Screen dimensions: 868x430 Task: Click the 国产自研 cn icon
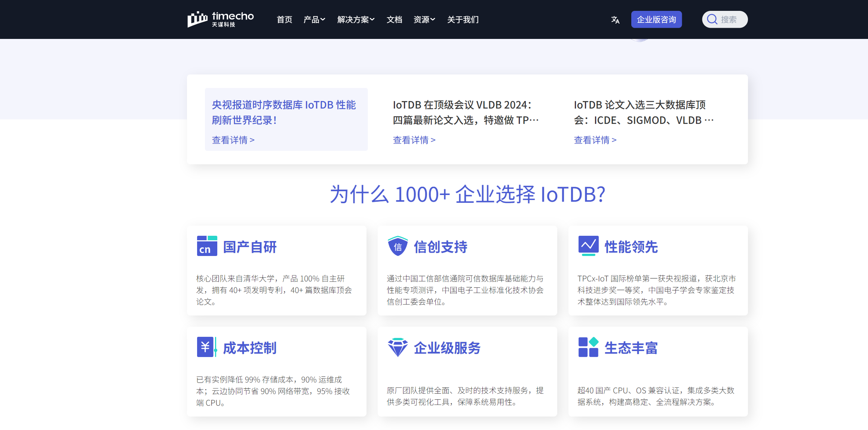pyautogui.click(x=207, y=246)
